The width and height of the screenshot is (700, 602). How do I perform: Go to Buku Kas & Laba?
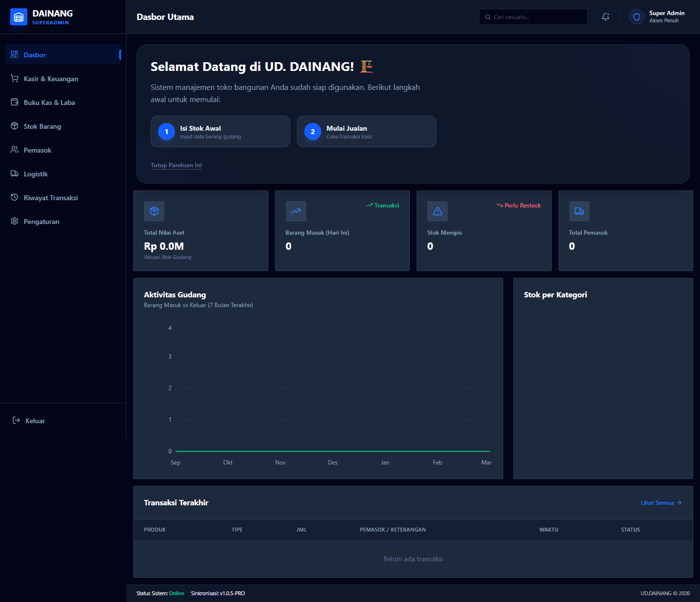pos(63,102)
